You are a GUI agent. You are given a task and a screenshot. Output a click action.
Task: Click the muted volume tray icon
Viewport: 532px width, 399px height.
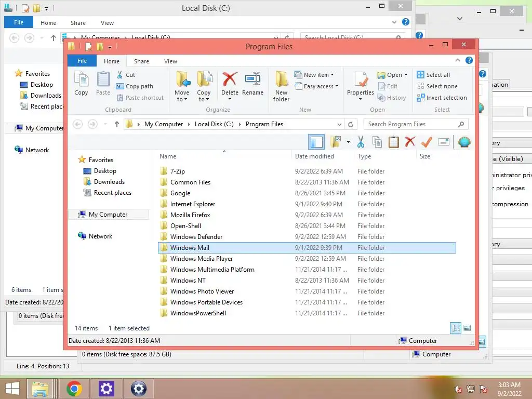[458, 389]
